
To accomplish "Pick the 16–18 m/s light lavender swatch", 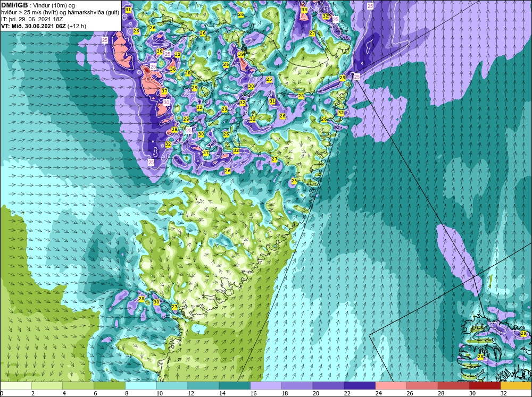I will [x=266, y=386].
